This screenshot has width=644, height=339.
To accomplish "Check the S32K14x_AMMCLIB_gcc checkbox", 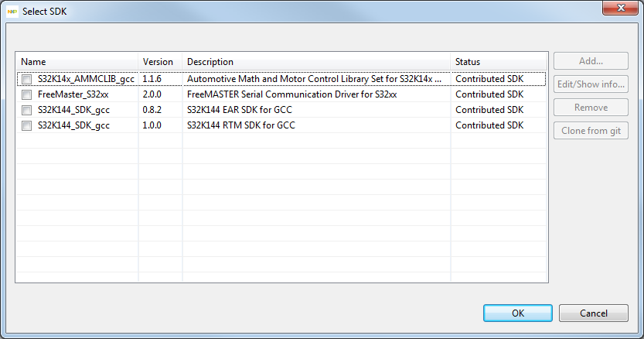I will pos(27,79).
